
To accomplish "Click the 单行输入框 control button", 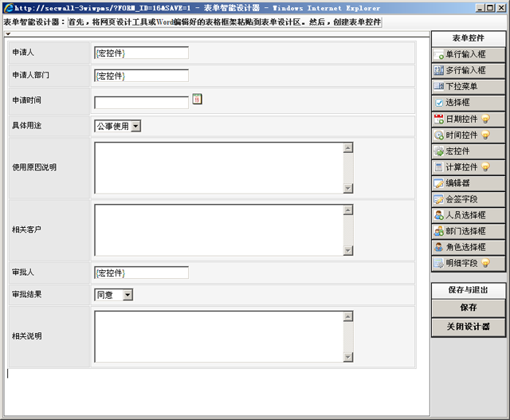I will [468, 54].
